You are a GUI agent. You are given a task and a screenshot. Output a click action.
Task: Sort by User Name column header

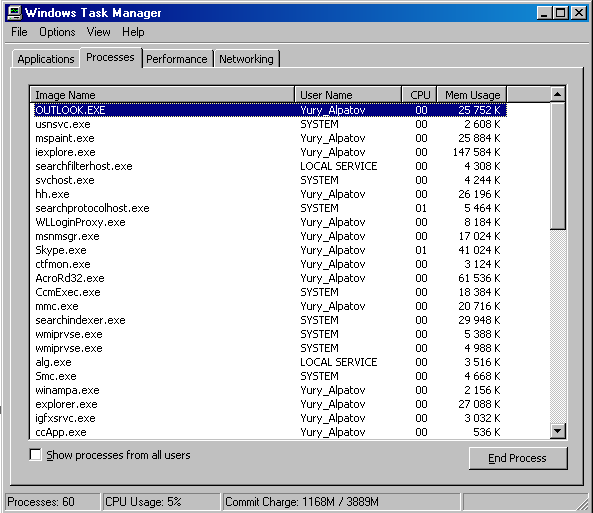348,95
